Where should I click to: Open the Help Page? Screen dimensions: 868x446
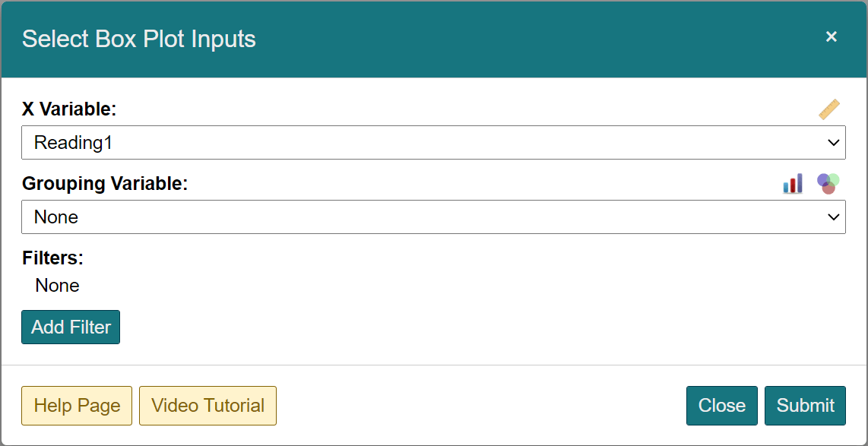(76, 405)
